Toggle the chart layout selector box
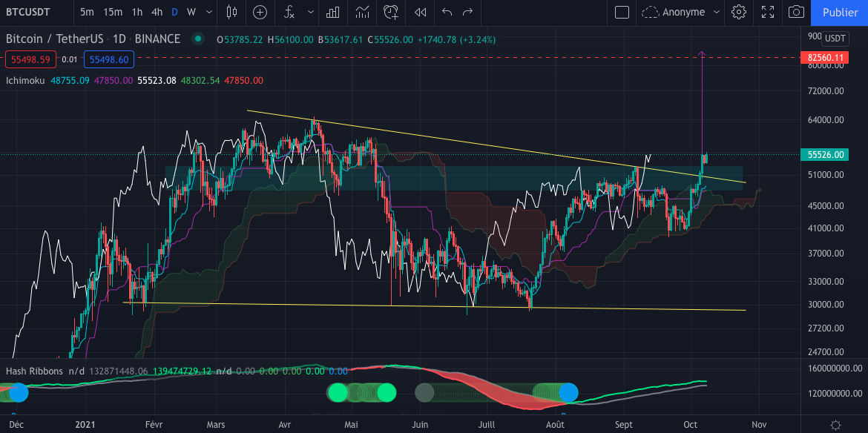 click(622, 13)
